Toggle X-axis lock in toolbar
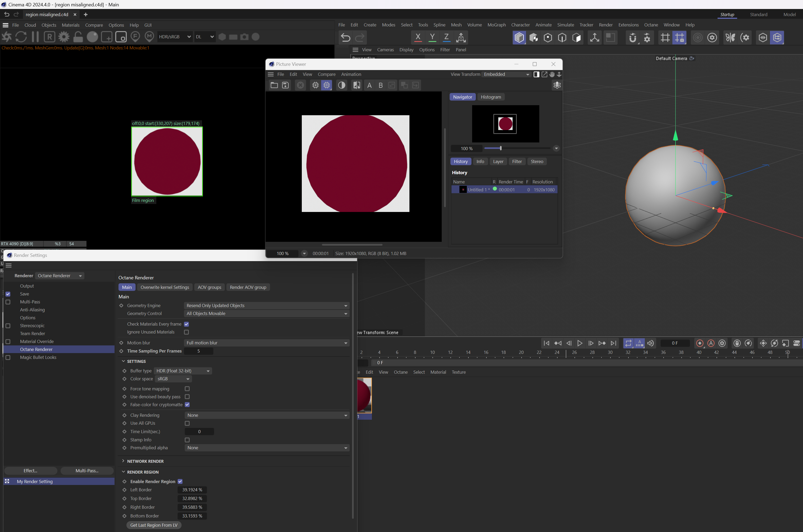Viewport: 803px width, 532px height. pos(418,37)
